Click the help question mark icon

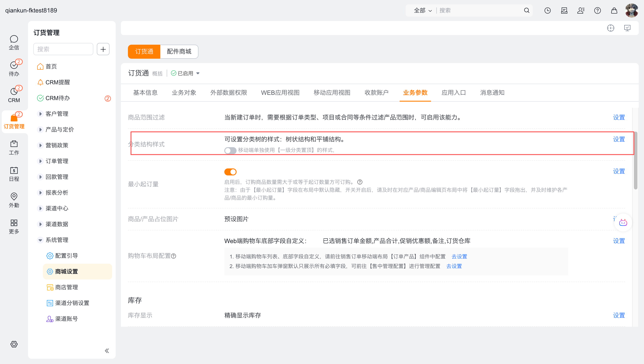(x=597, y=11)
